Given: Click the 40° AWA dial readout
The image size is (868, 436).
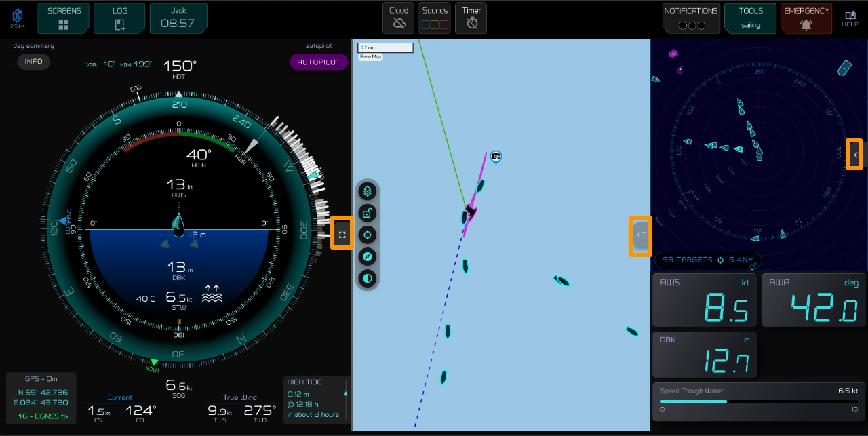Looking at the screenshot, I should coord(199,157).
